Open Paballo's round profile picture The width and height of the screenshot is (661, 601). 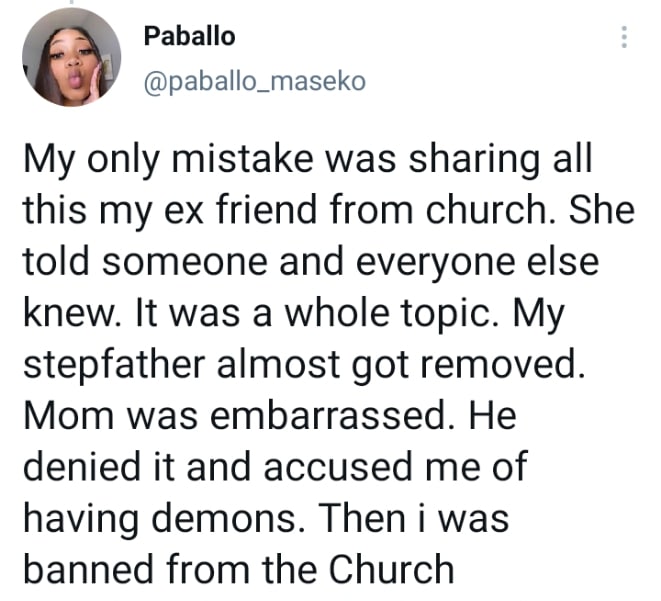(71, 57)
